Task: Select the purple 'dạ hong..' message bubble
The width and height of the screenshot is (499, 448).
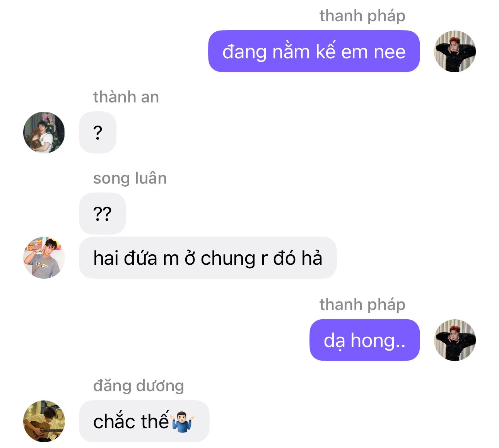Action: pos(365,340)
